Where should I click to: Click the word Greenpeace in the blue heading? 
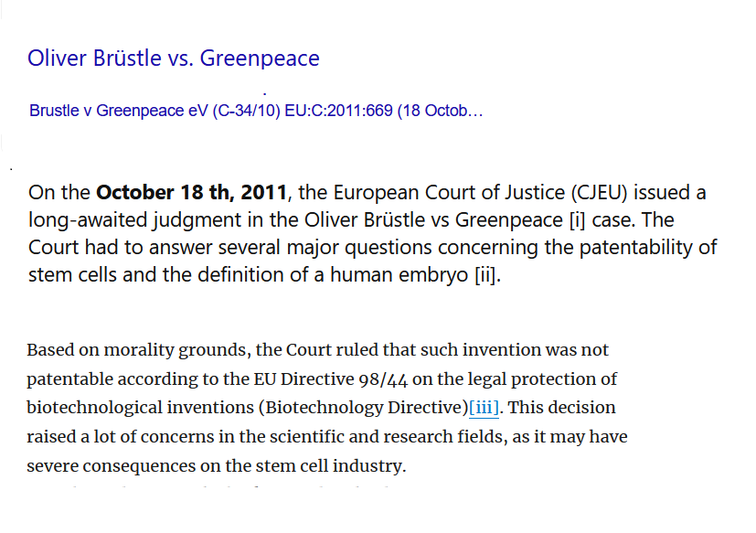coord(260,59)
